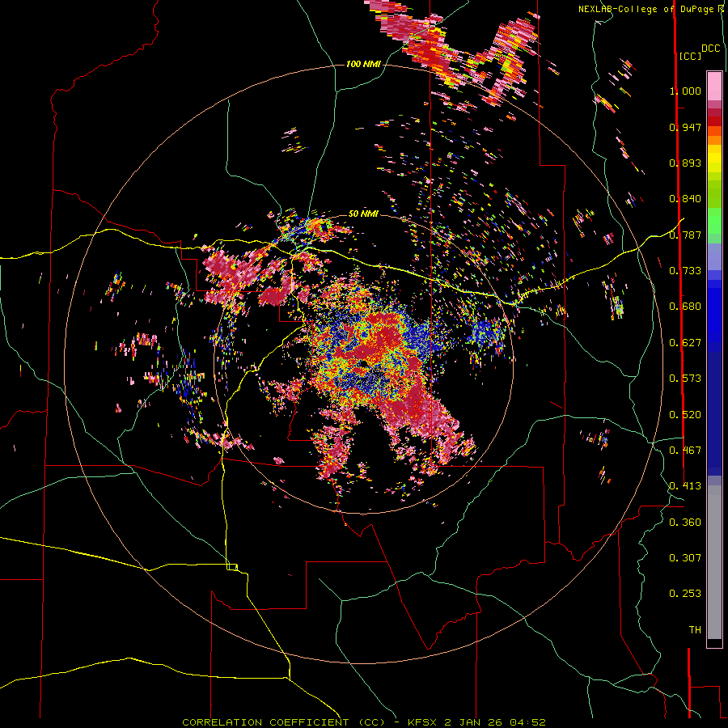Click the 0.520 legend value

[x=685, y=415]
